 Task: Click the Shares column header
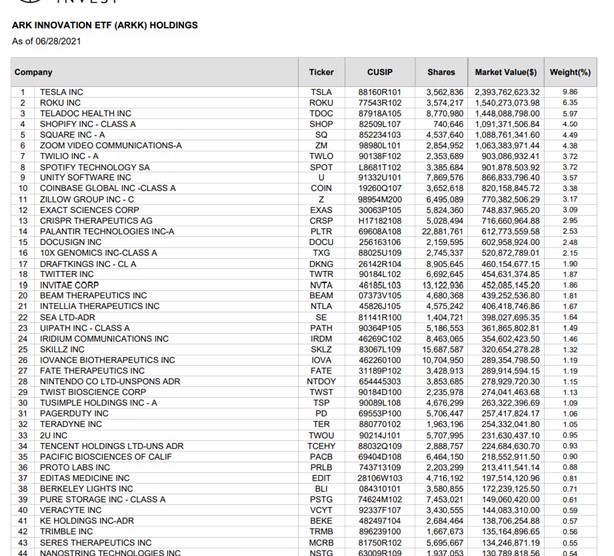441,72
